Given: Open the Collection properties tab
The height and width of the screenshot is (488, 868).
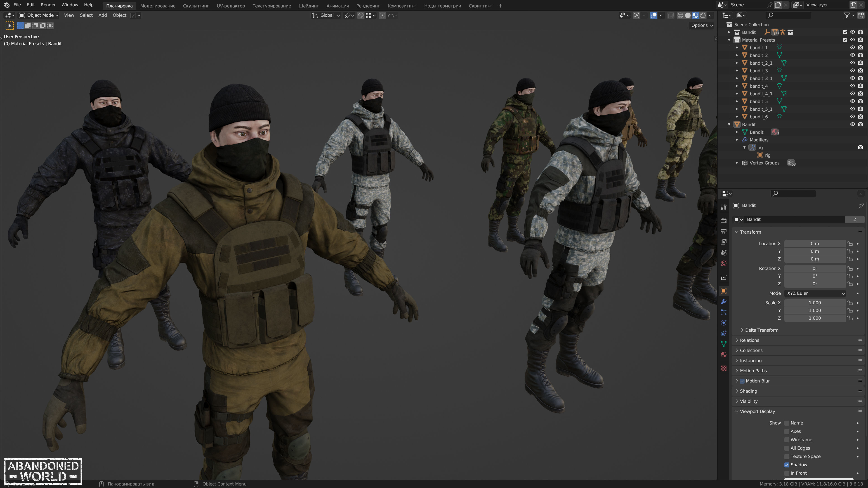Looking at the screenshot, I should click(x=723, y=277).
